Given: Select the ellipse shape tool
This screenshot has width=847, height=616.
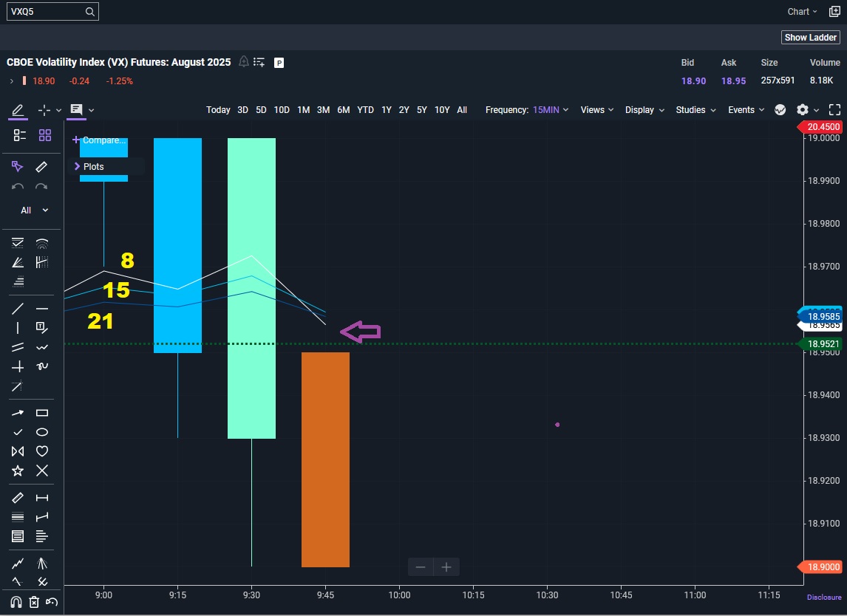Looking at the screenshot, I should click(41, 432).
